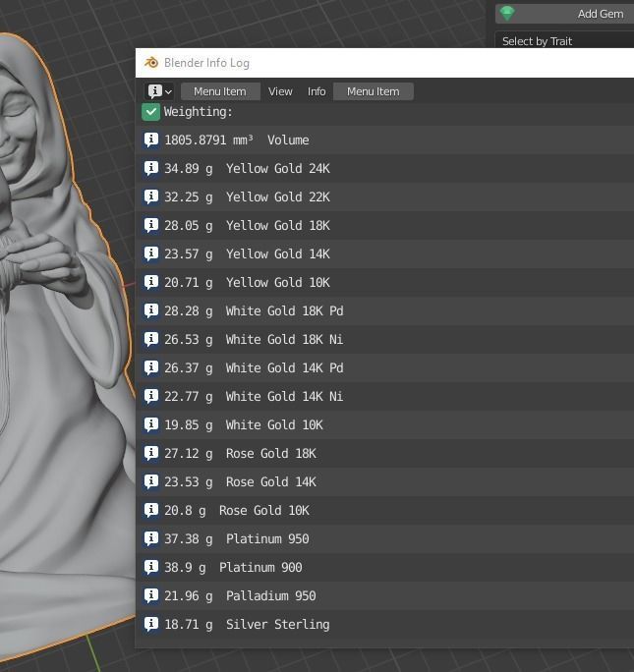Select the 37.38 g Platinum 950 row
Image resolution: width=634 pixels, height=672 pixels.
pyautogui.click(x=384, y=539)
